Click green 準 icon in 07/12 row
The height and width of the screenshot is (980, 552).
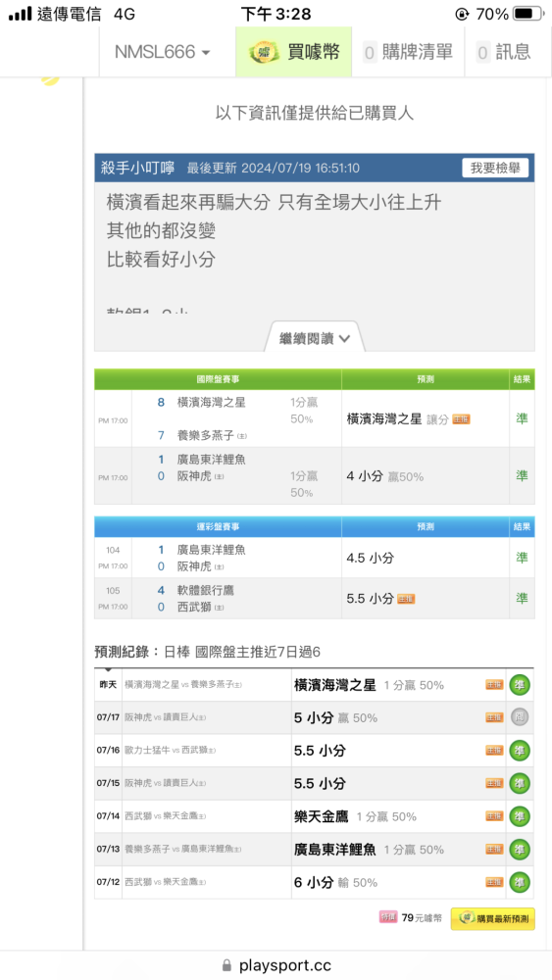click(x=519, y=882)
